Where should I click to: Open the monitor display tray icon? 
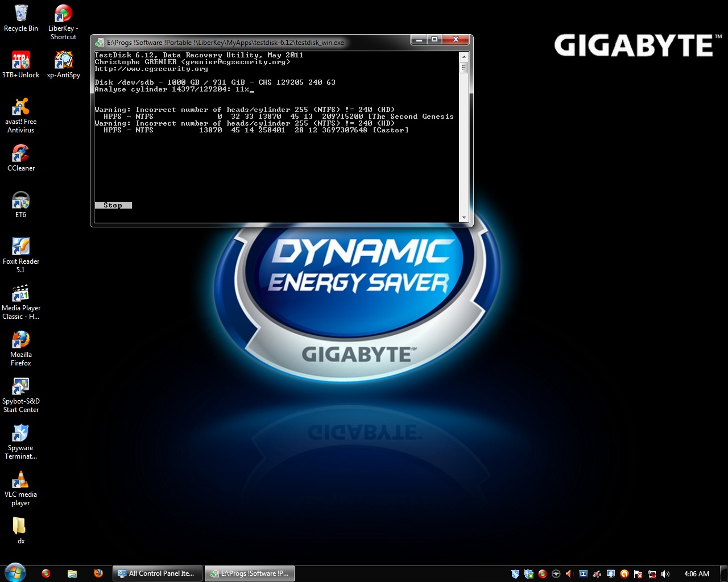(611, 574)
